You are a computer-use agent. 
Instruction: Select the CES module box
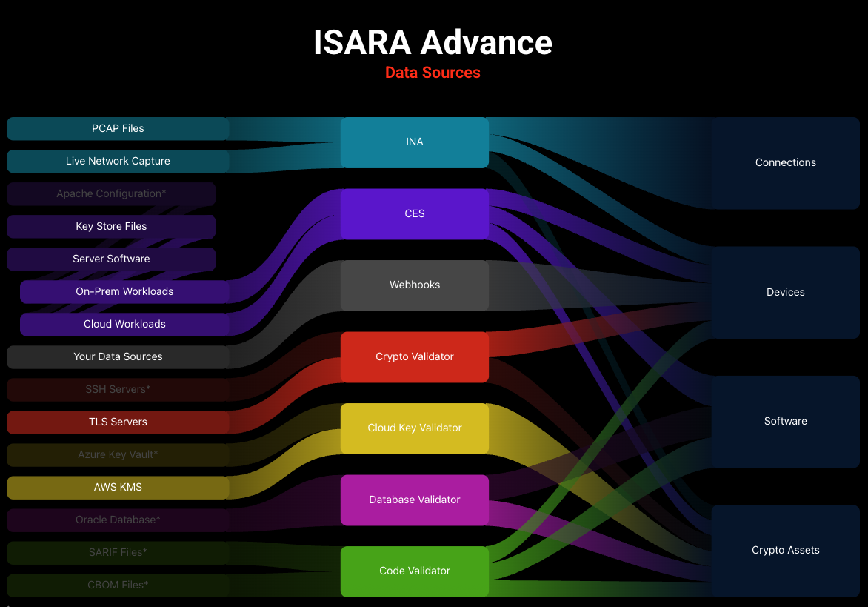(415, 214)
